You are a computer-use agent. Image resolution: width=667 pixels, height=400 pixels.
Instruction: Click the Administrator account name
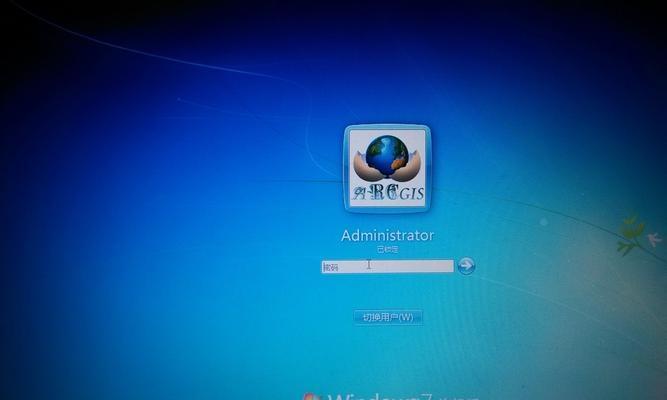pyautogui.click(x=388, y=235)
